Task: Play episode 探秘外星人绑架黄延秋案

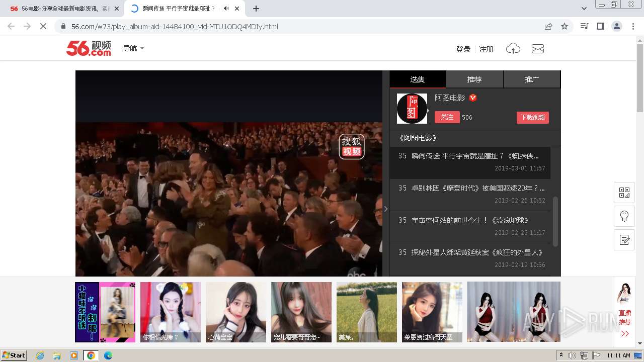Action: pyautogui.click(x=470, y=259)
